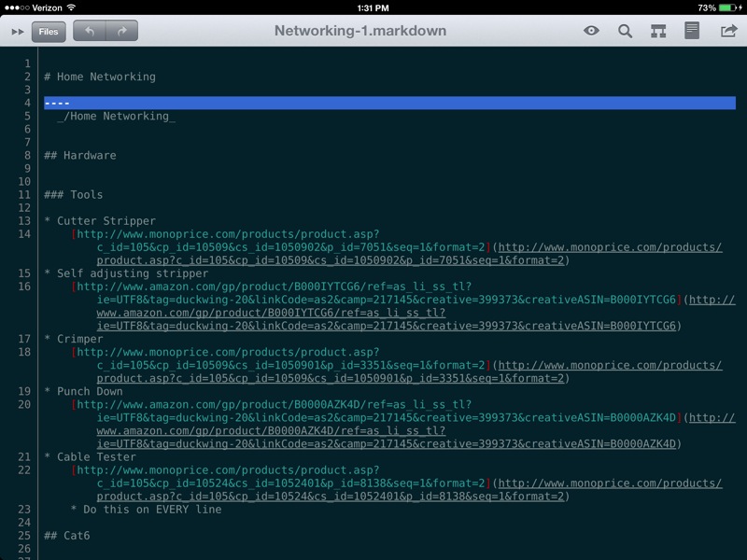Click the redo arrow button
This screenshot has width=747, height=560.
(121, 31)
